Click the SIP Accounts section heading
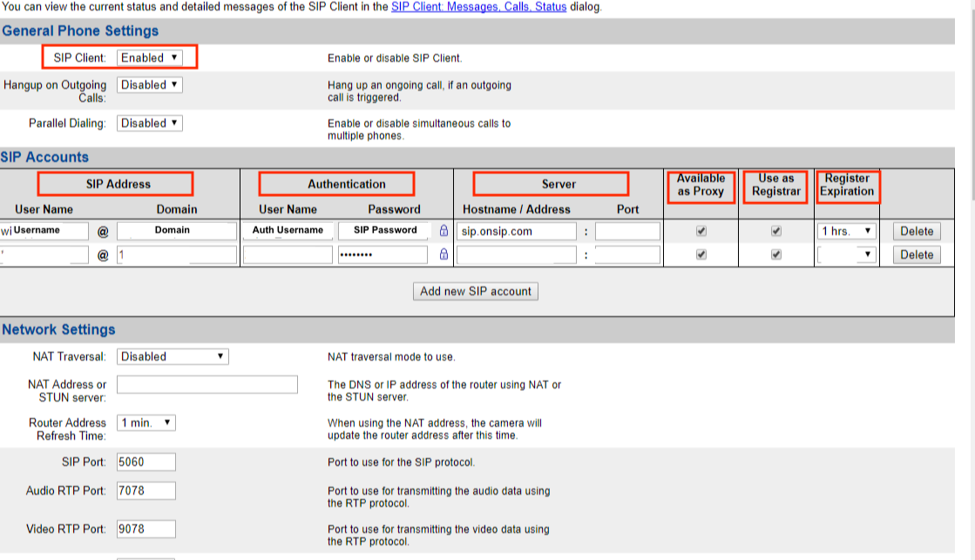975x560 pixels. (x=44, y=158)
